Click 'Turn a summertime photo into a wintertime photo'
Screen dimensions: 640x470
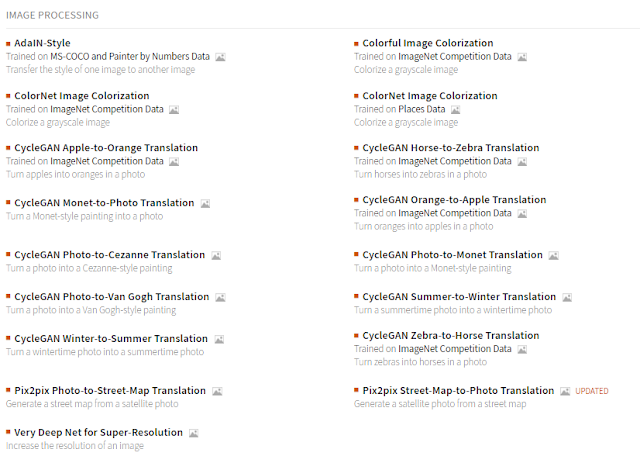(453, 310)
